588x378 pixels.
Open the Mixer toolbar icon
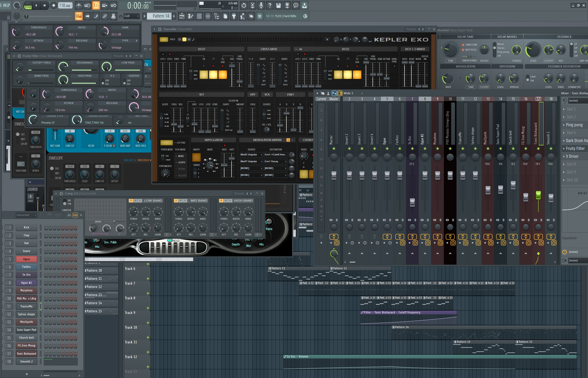click(208, 16)
